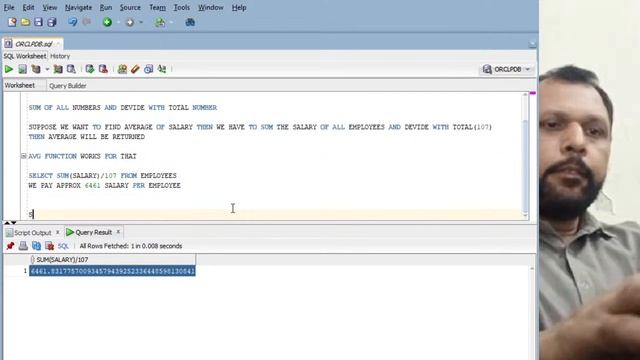Click the line WE PAY APPROX 6461 SALARY

[104, 185]
